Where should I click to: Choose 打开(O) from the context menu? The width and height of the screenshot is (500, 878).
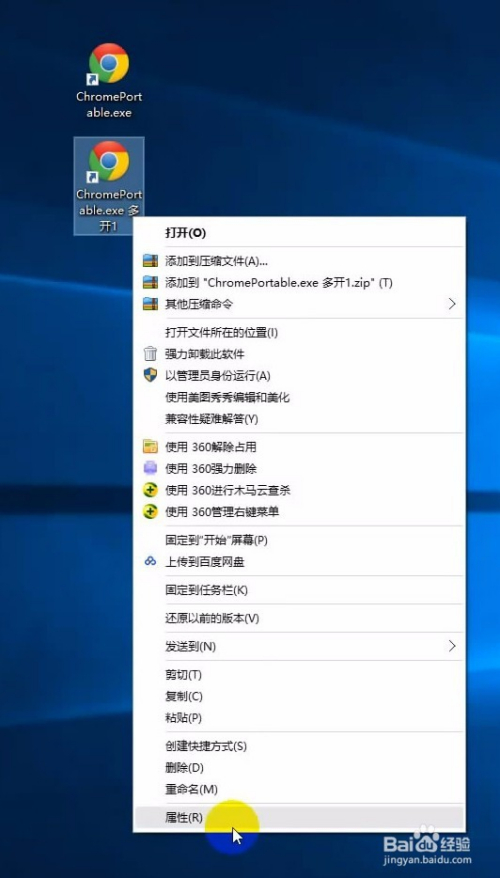pos(299,233)
